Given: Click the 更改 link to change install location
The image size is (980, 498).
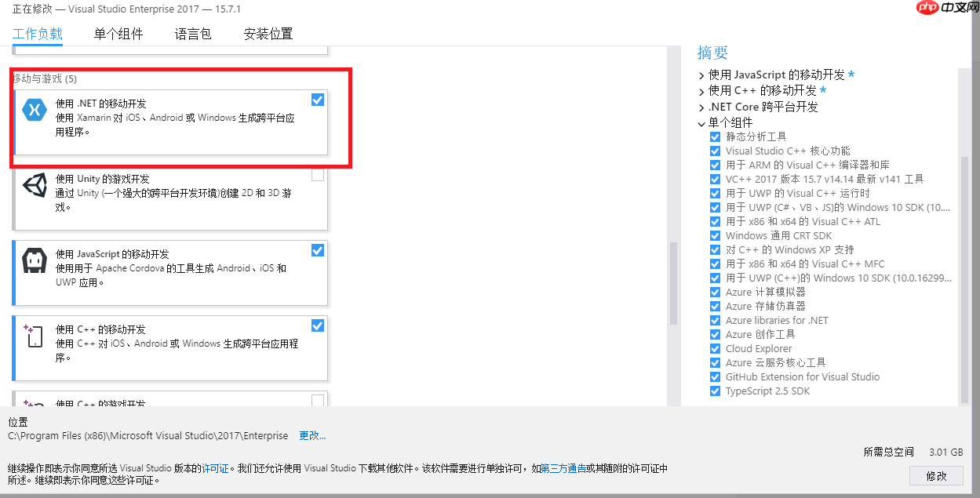Looking at the screenshot, I should tap(310, 435).
